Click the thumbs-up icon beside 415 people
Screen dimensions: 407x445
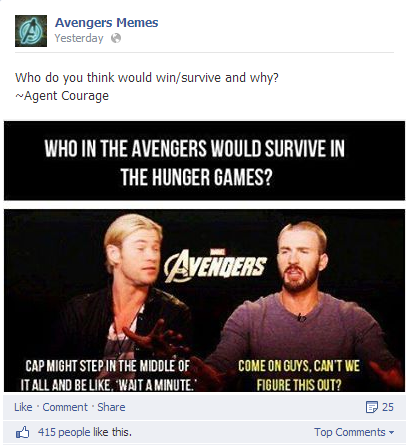22,433
